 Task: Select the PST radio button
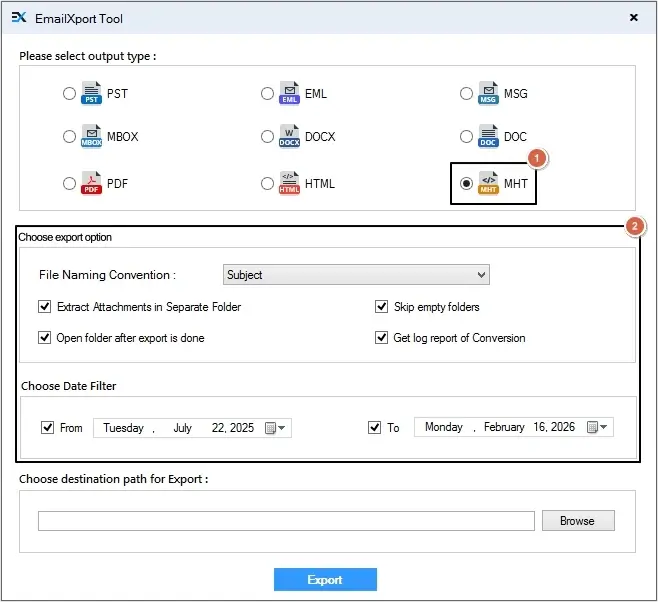point(69,93)
